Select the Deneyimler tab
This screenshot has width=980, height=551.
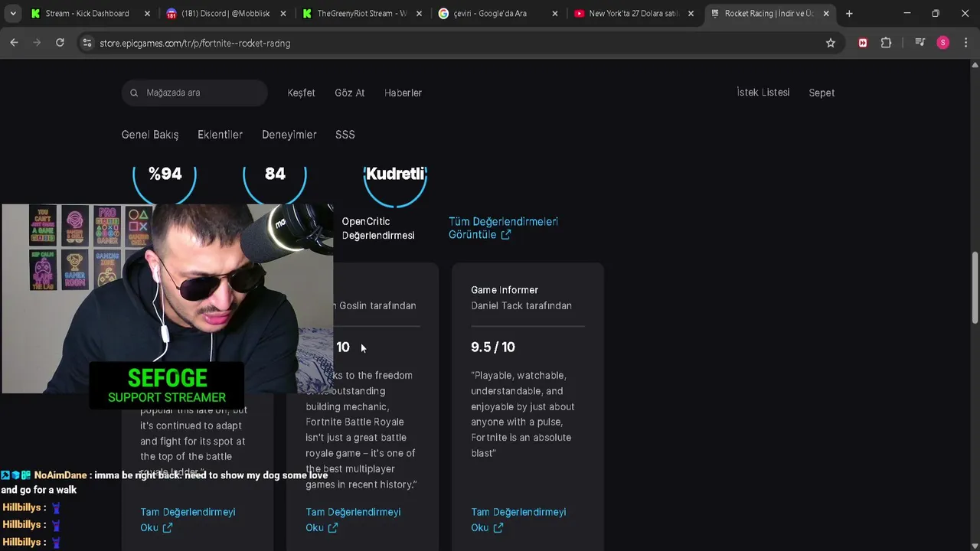tap(289, 135)
